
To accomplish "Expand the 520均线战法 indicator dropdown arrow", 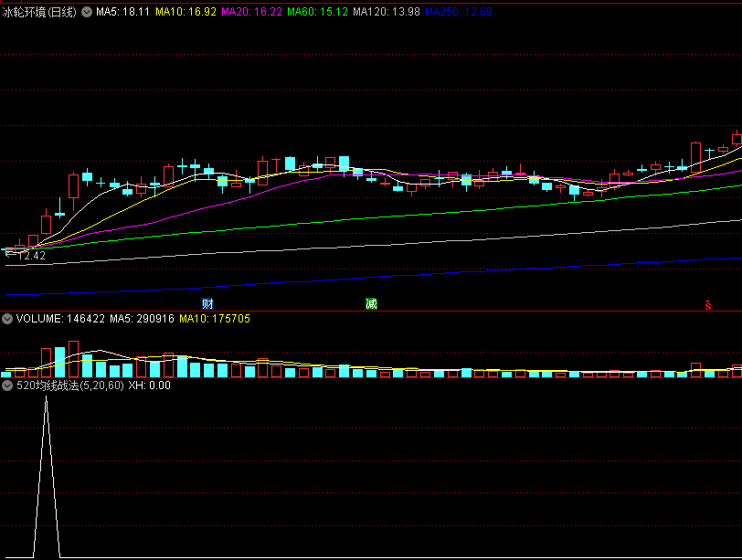I will (7, 386).
